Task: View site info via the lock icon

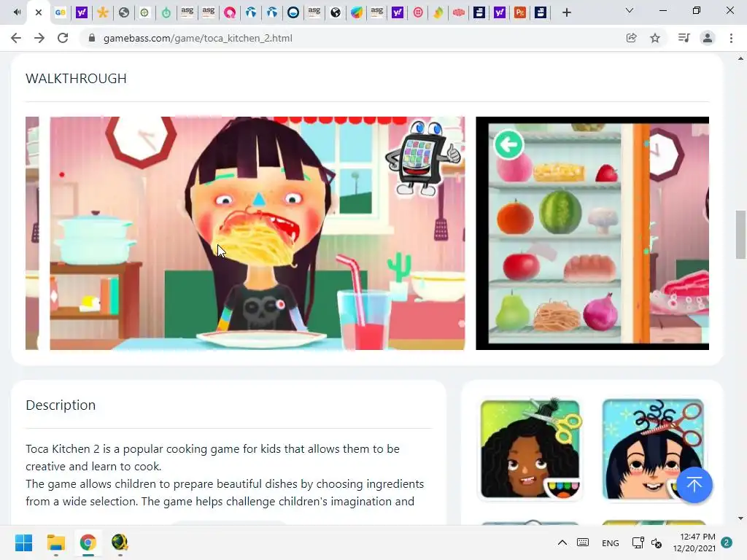Action: pyautogui.click(x=92, y=38)
